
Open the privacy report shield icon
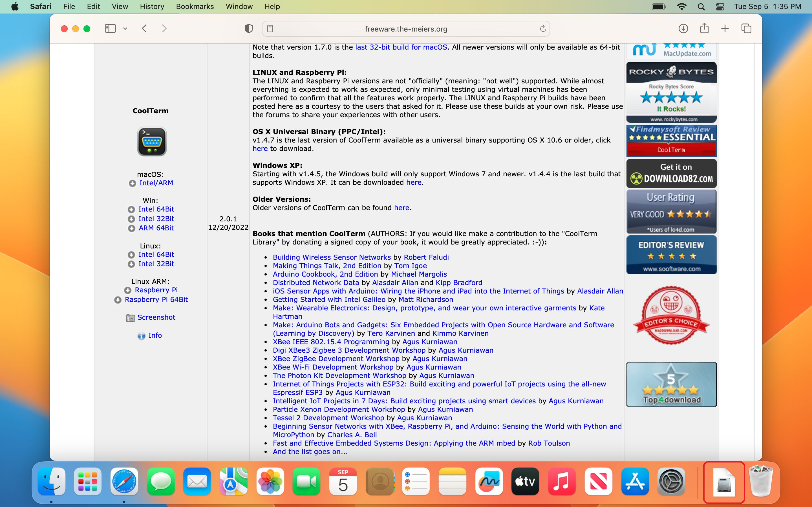click(249, 29)
